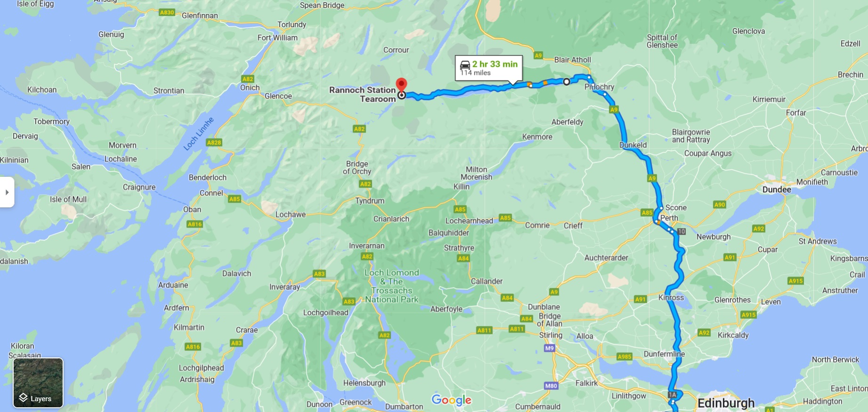868x412 pixels.
Task: Click the junction 10 marker near Perth
Action: coord(682,231)
